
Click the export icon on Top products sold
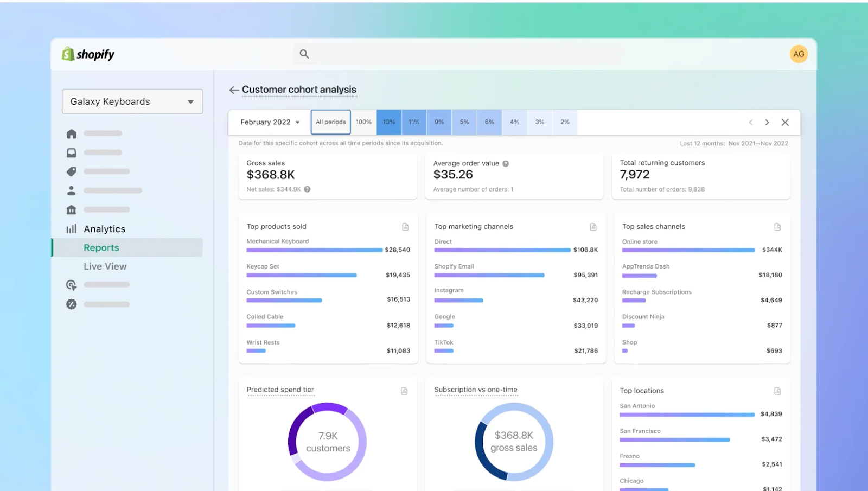(405, 227)
